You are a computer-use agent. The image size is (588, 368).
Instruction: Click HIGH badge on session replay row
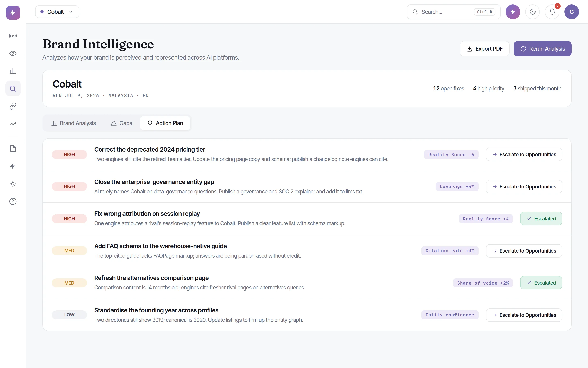69,219
